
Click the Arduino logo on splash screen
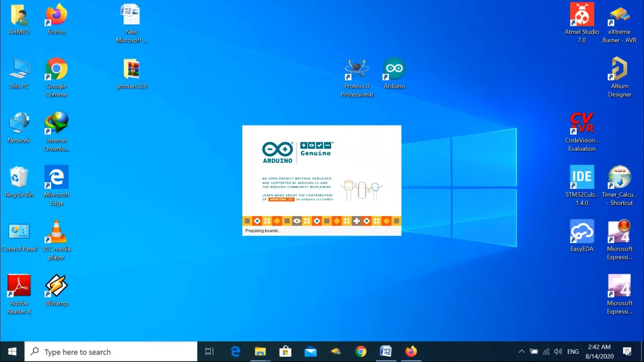277,153
